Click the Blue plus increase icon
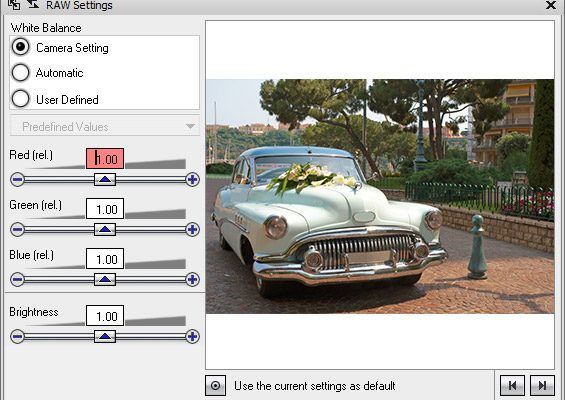The width and height of the screenshot is (565, 400). click(x=192, y=279)
